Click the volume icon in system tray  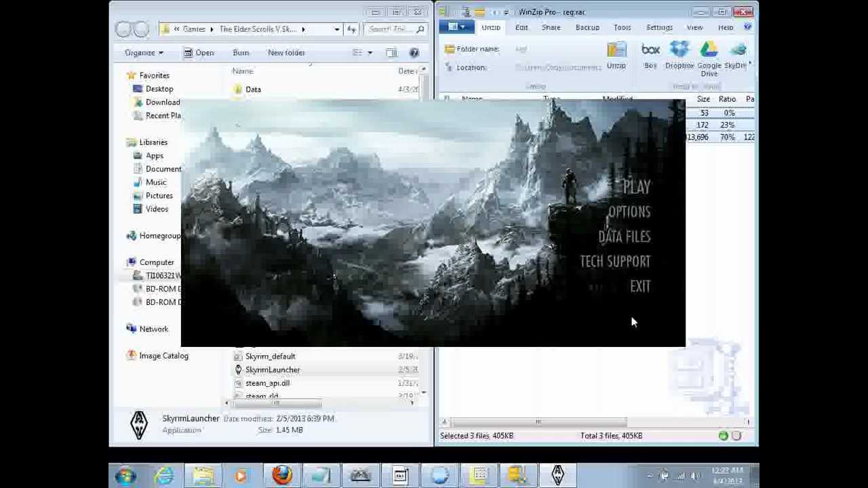[694, 476]
